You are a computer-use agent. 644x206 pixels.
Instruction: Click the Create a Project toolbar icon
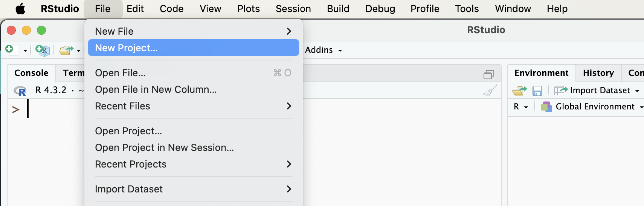[43, 50]
